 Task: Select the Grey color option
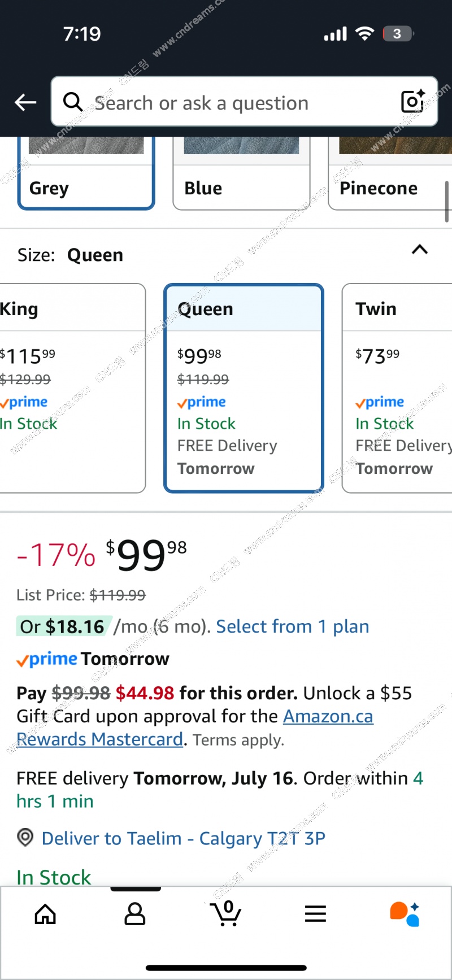(86, 173)
